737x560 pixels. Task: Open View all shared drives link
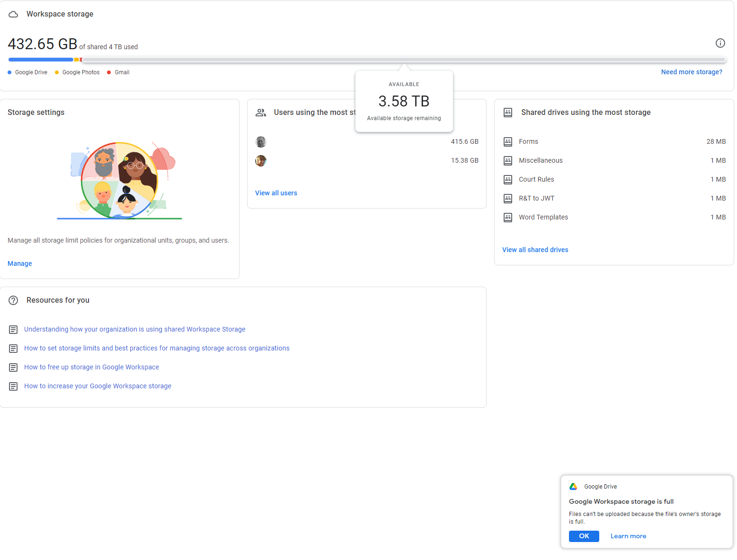click(x=535, y=250)
